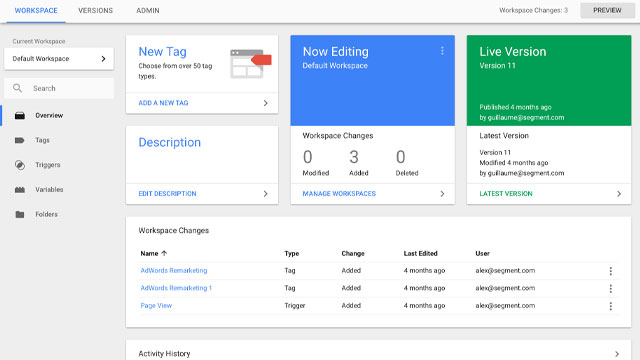Click the Folders icon in sidebar
The width and height of the screenshot is (640, 360).
pyautogui.click(x=20, y=214)
